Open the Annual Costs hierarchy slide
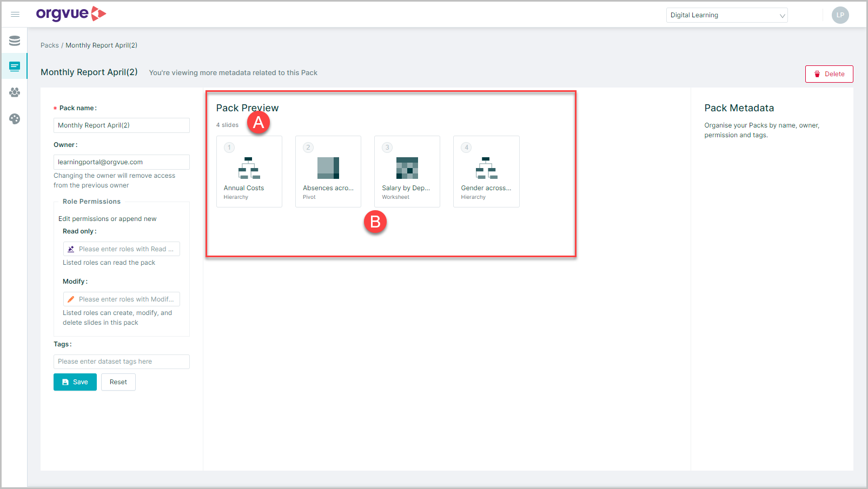 [249, 171]
